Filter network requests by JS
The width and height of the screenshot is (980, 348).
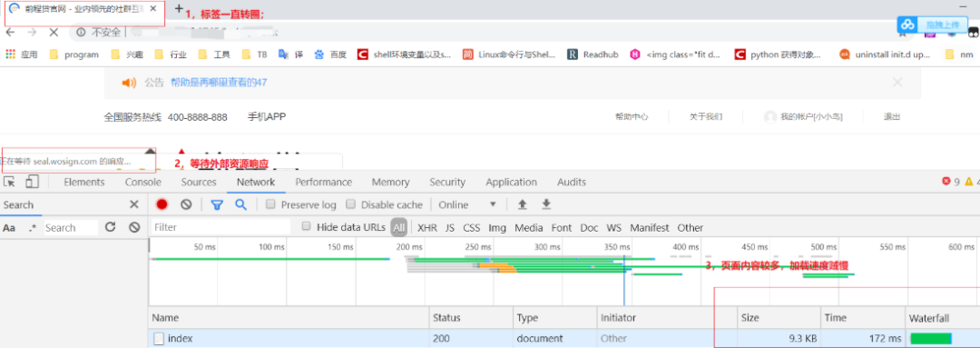[x=450, y=228]
